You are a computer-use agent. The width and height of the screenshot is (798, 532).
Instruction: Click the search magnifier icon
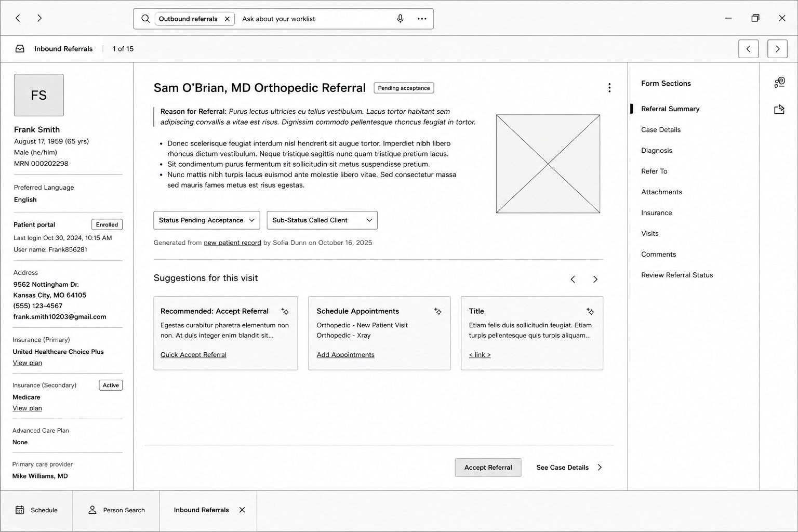coord(145,19)
